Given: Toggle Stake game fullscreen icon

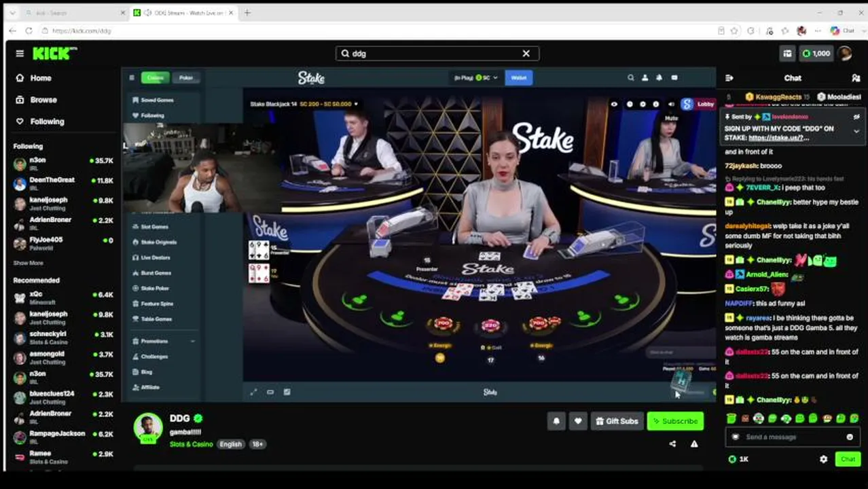Looking at the screenshot, I should point(253,392).
